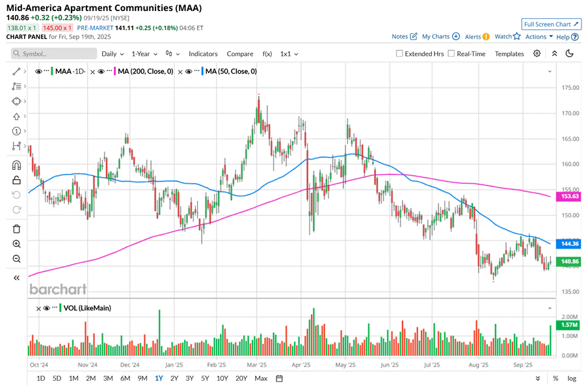The image size is (588, 388).
Task: Choose the shapes drawing tool
Action: click(16, 102)
